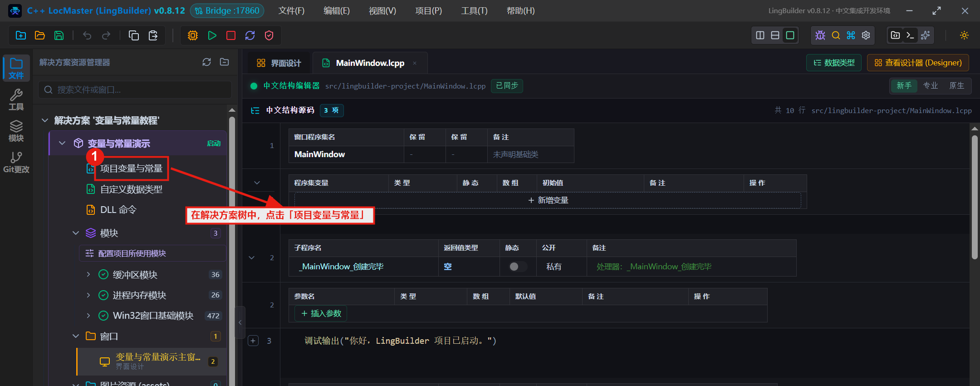Click the new project folder-plus icon
Screen dimensions: 980x386
[21, 35]
